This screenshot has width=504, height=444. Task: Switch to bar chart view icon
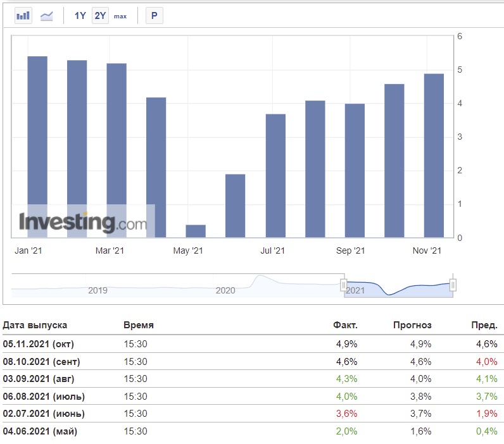tap(23, 15)
